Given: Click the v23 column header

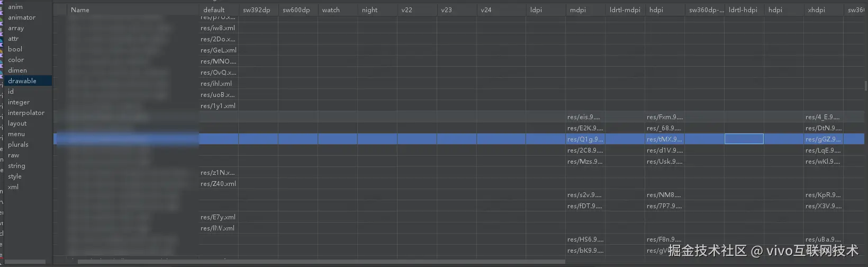Looking at the screenshot, I should pyautogui.click(x=457, y=10).
